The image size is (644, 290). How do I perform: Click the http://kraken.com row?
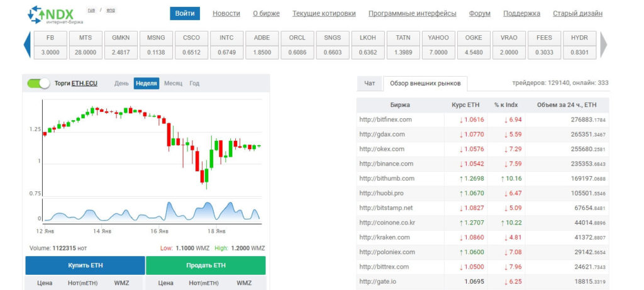point(483,237)
